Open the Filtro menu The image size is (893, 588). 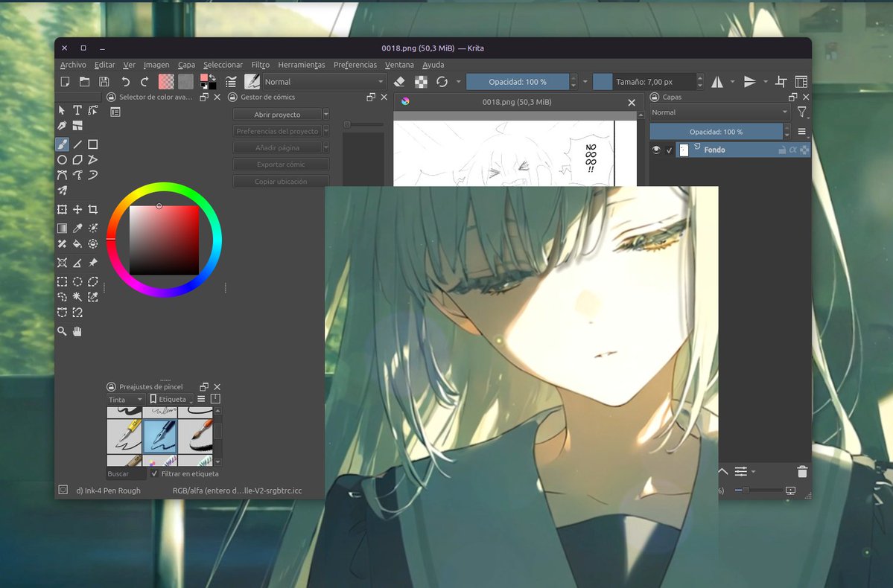(260, 65)
